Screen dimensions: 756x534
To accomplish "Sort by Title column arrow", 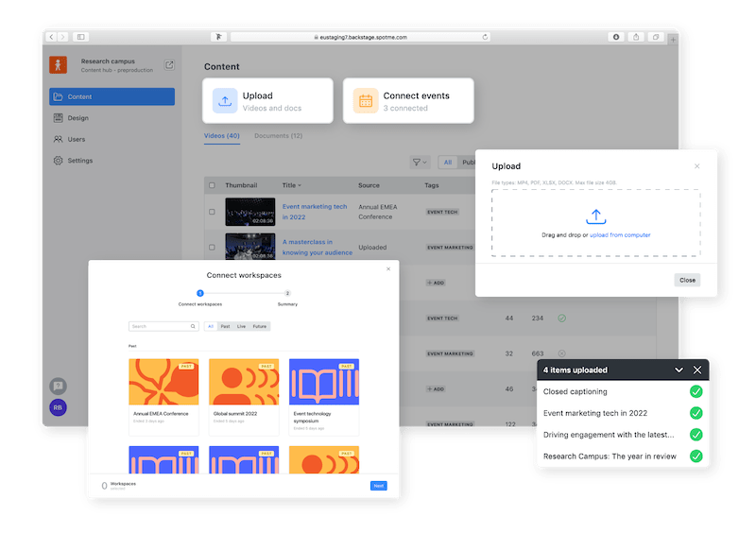I will tap(300, 185).
